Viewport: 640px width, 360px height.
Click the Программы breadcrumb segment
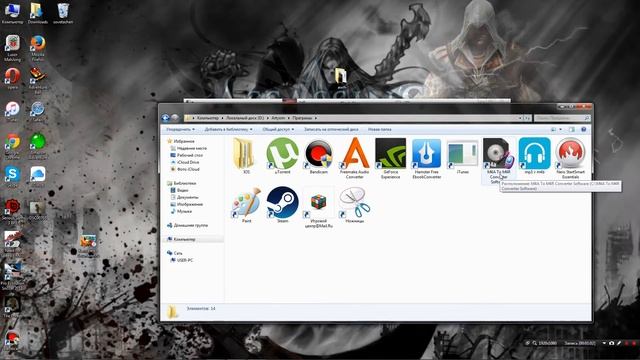pyautogui.click(x=302, y=118)
